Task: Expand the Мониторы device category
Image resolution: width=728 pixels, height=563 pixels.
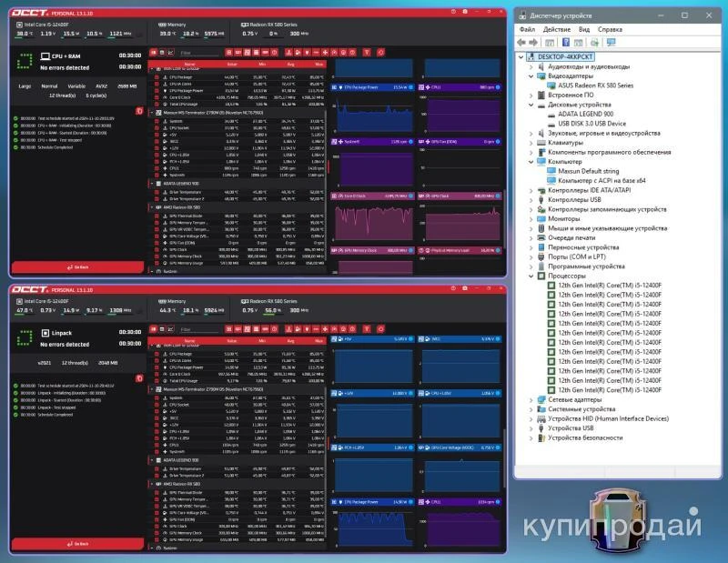Action: pyautogui.click(x=532, y=218)
